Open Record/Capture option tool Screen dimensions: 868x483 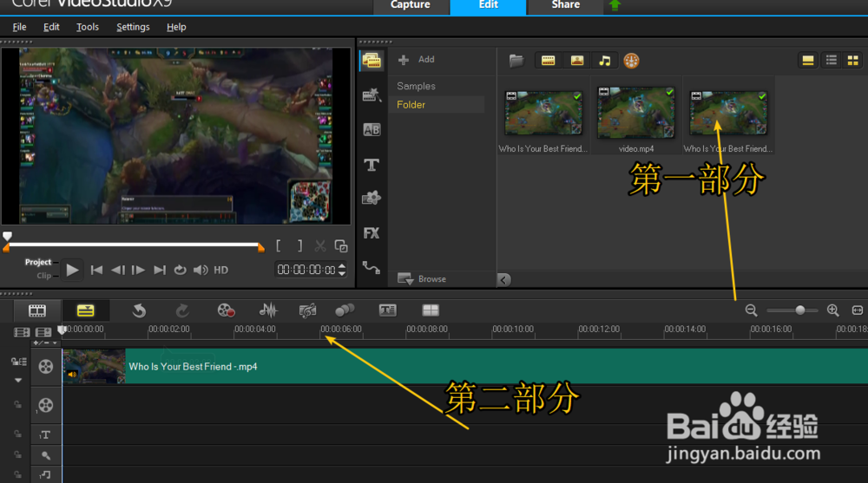(226, 310)
